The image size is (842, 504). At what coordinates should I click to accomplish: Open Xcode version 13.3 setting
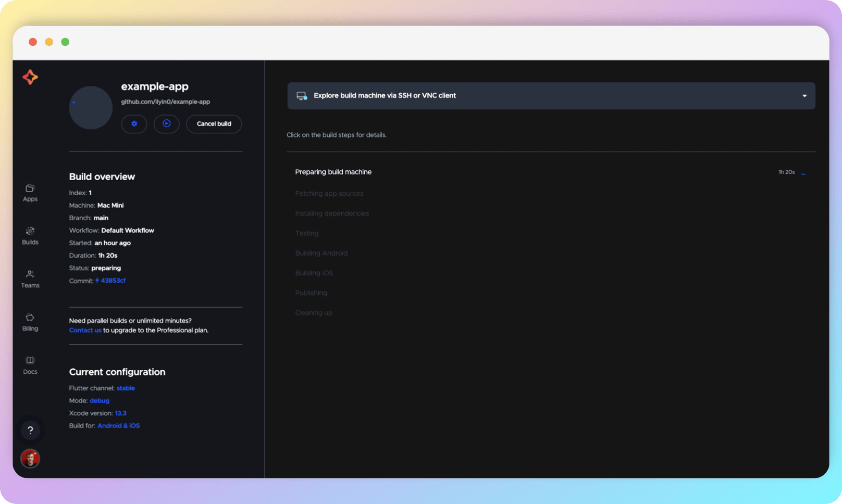pos(121,413)
